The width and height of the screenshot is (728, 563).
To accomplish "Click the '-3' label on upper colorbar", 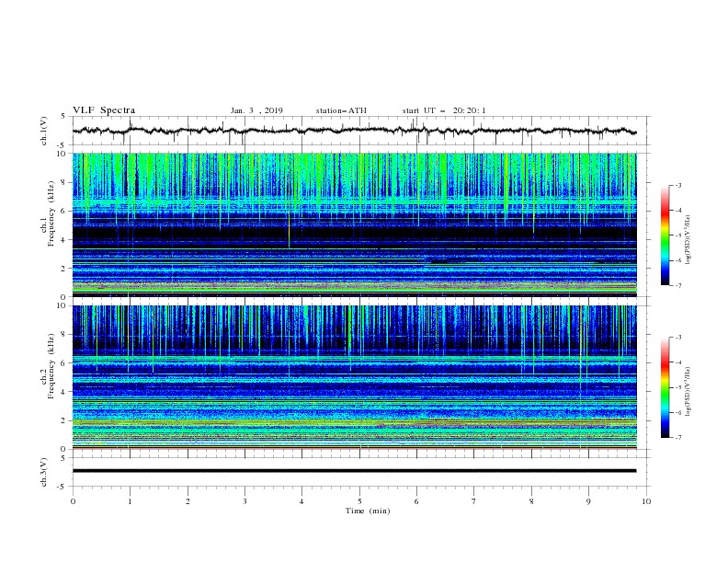I will pyautogui.click(x=677, y=185).
